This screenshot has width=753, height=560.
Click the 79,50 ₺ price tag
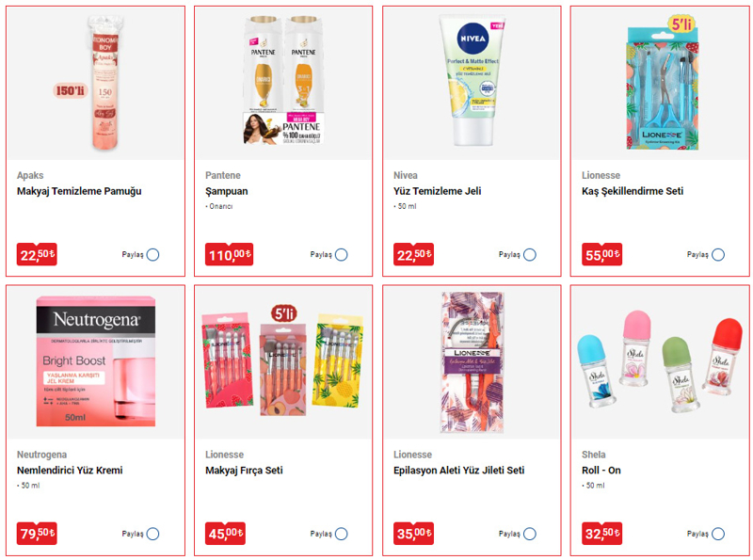(37, 533)
